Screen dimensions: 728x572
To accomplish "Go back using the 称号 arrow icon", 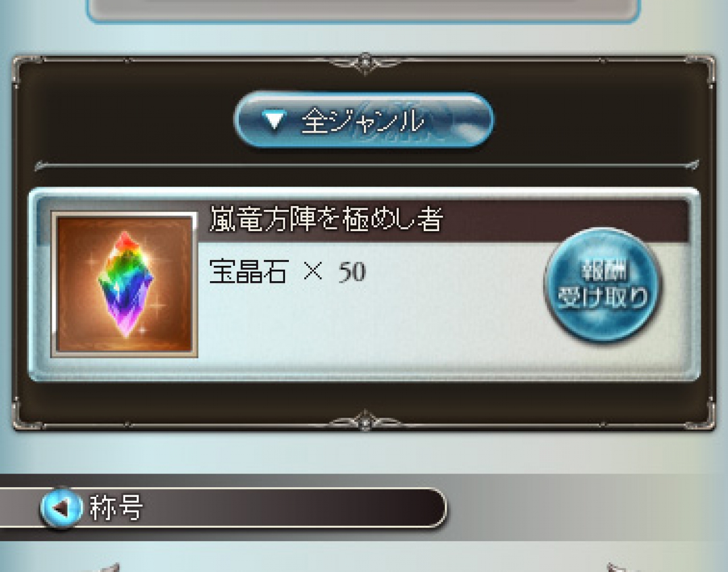I will tap(61, 507).
